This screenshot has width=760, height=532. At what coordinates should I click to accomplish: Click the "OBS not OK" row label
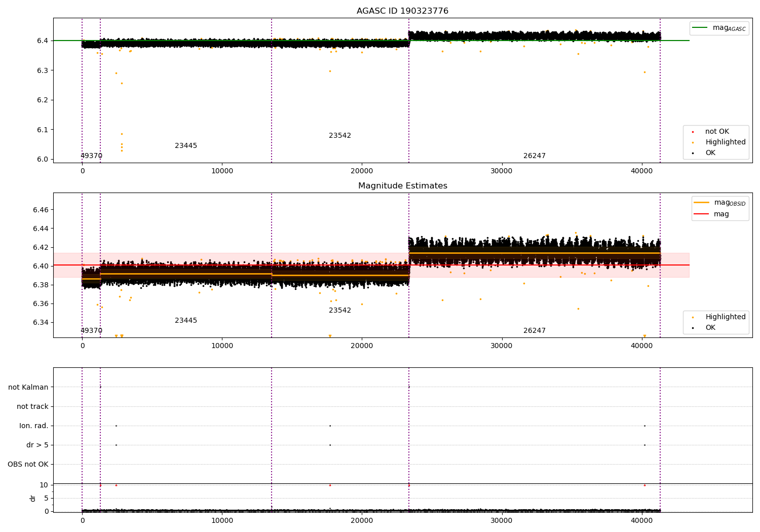pyautogui.click(x=28, y=464)
